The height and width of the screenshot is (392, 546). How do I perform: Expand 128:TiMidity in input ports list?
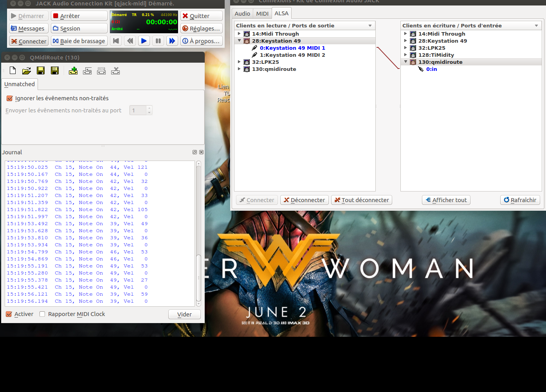point(405,55)
